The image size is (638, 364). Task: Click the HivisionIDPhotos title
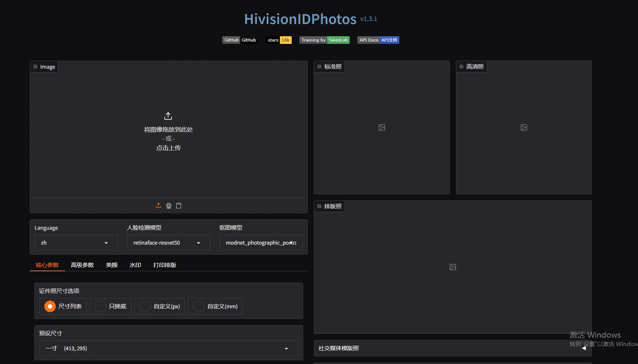pyautogui.click(x=300, y=19)
